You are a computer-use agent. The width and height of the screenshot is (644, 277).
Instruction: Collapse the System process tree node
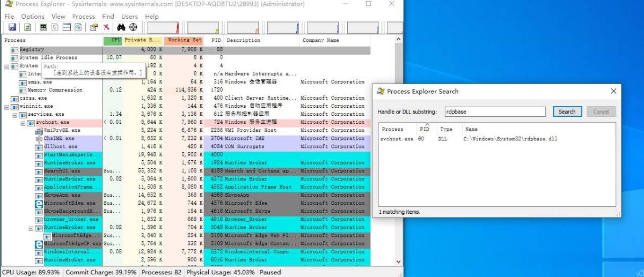click(x=6, y=66)
